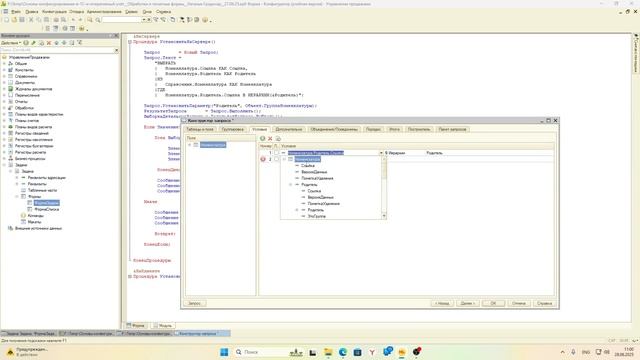Click the Справочники catalog icon in tree
The height and width of the screenshot is (360, 640).
(11, 76)
